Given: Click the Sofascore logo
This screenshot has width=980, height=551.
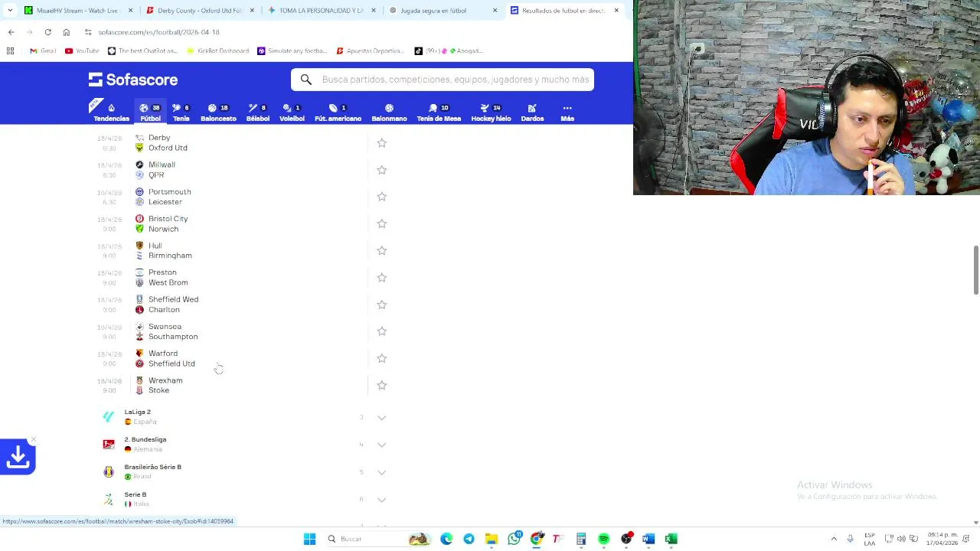Looking at the screenshot, I should pos(132,80).
